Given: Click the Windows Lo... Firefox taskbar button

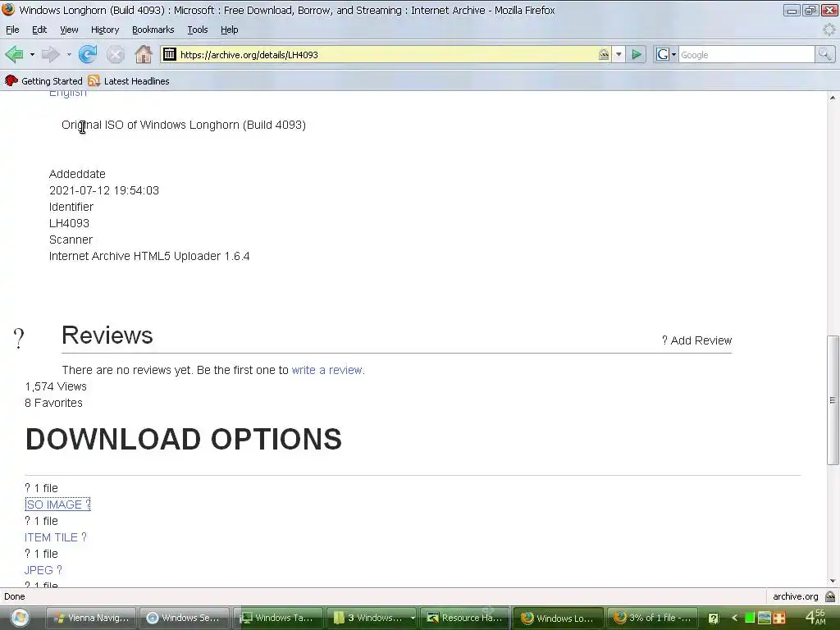Looking at the screenshot, I should tap(558, 618).
